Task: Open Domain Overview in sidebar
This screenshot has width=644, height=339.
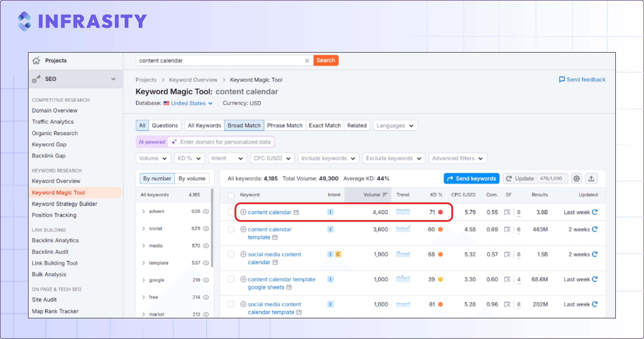Action: pos(54,110)
